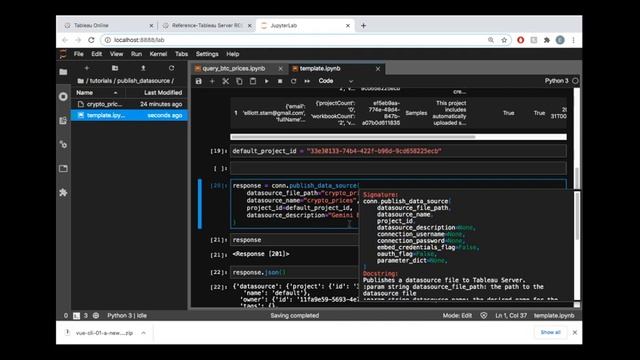
Task: Bookmark this page with star icon
Action: [x=504, y=40]
